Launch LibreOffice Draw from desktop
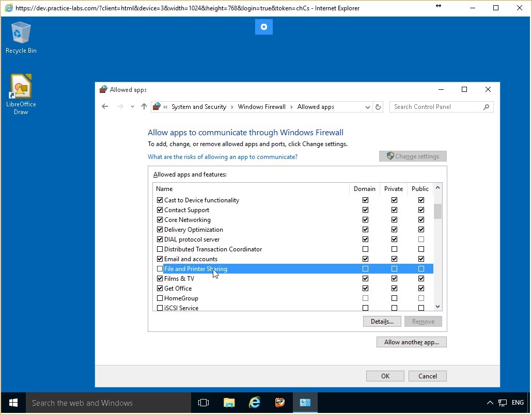Screen dimensions: 532x415 (21, 87)
